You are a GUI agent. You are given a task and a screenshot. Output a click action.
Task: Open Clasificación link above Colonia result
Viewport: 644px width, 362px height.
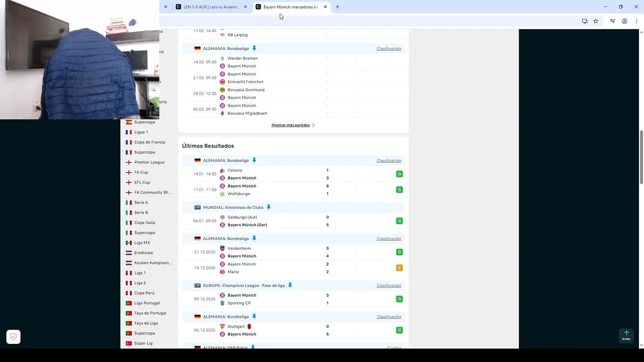coord(389,160)
